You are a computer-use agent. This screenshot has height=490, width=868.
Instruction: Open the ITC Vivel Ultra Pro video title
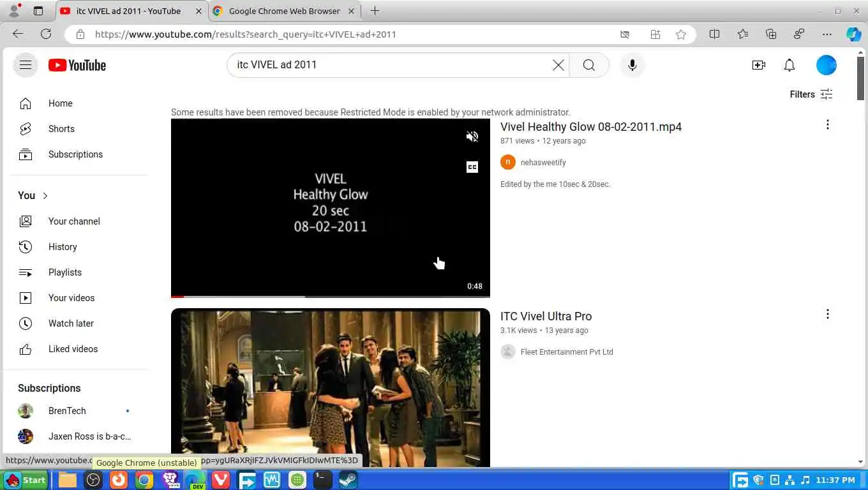(x=546, y=316)
